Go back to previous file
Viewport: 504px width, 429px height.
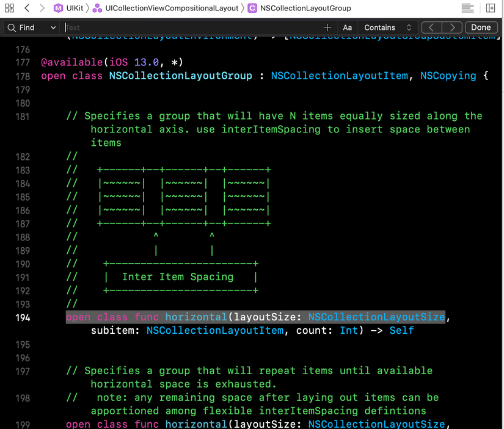(27, 8)
